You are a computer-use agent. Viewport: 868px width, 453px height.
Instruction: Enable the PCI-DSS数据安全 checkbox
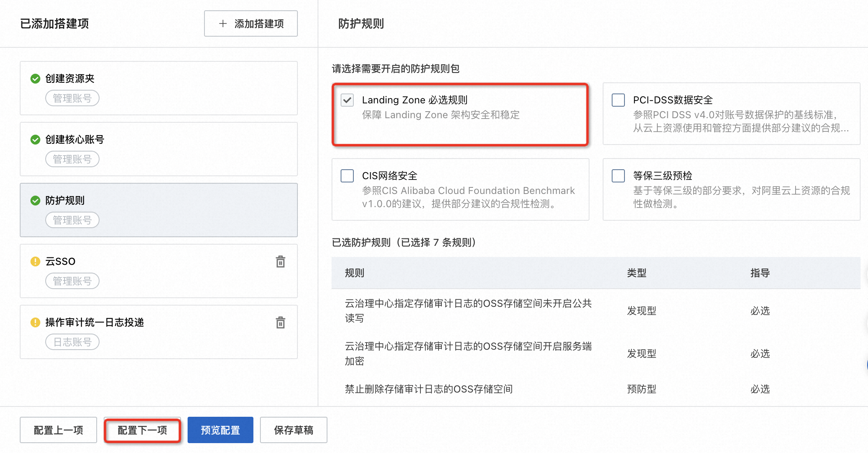(618, 100)
